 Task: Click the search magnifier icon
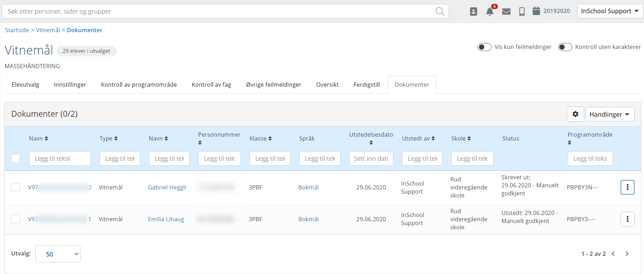440,12
